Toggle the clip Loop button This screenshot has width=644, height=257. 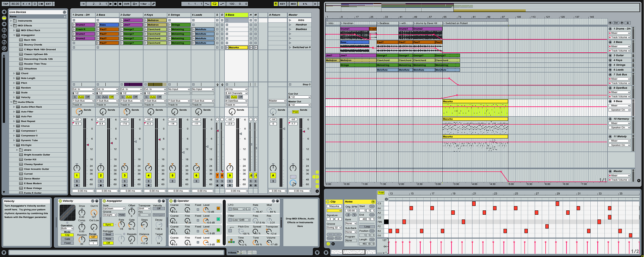[x=367, y=226]
